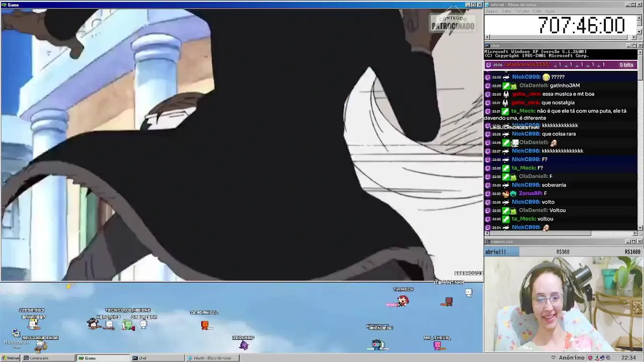This screenshot has height=362, width=644.
Task: Switch to camera.exe in the taskbar
Action: 48,358
